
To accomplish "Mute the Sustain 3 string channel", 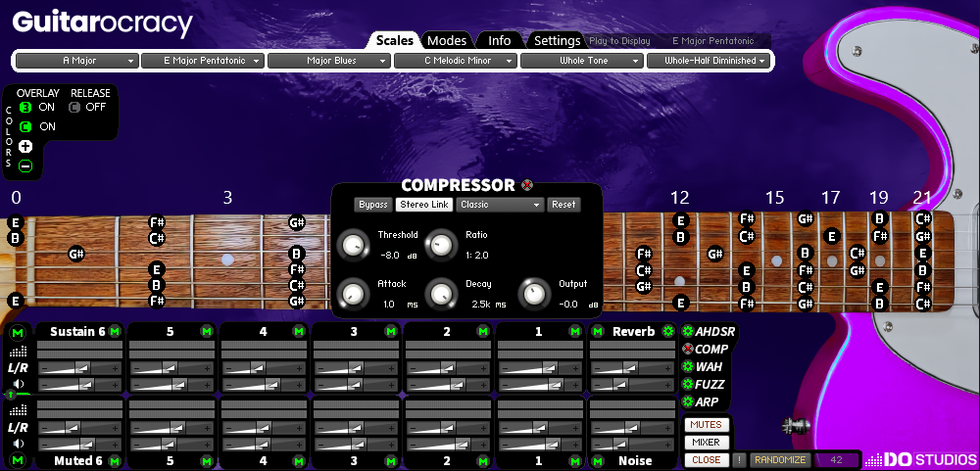I will (391, 331).
